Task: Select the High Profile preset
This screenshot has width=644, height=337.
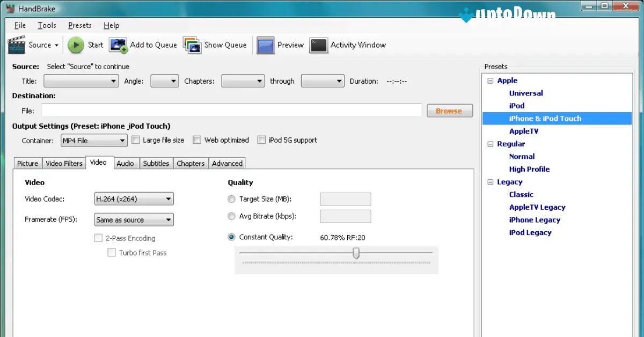Action: coord(529,169)
